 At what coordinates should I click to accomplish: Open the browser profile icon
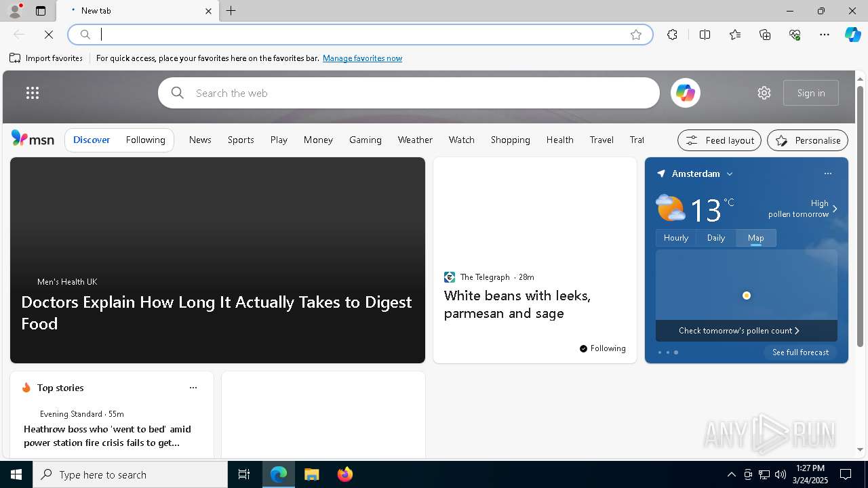click(14, 11)
